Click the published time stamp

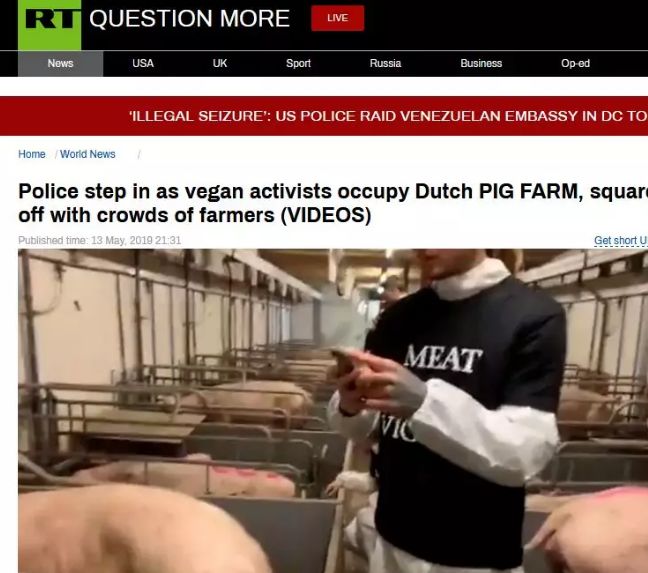[100, 240]
